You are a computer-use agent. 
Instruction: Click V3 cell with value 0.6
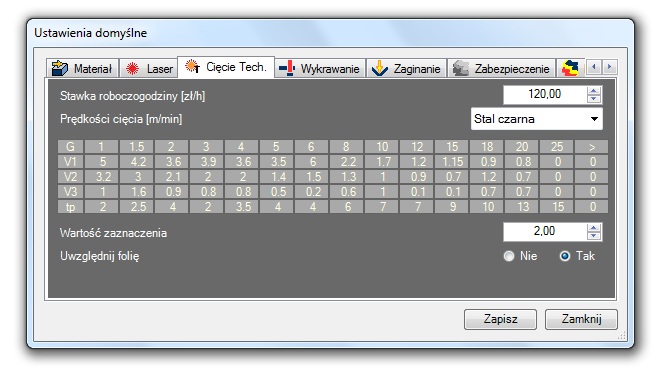pos(347,192)
